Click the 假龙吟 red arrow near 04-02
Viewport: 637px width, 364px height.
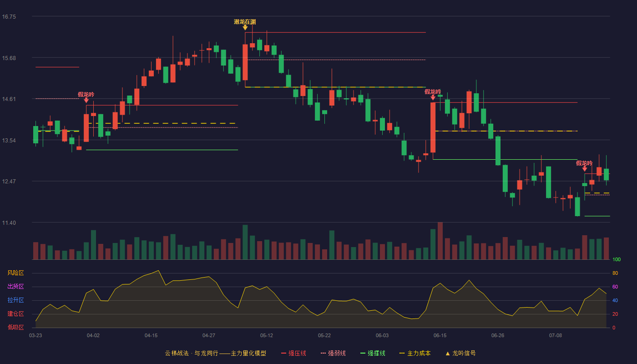pyautogui.click(x=86, y=100)
